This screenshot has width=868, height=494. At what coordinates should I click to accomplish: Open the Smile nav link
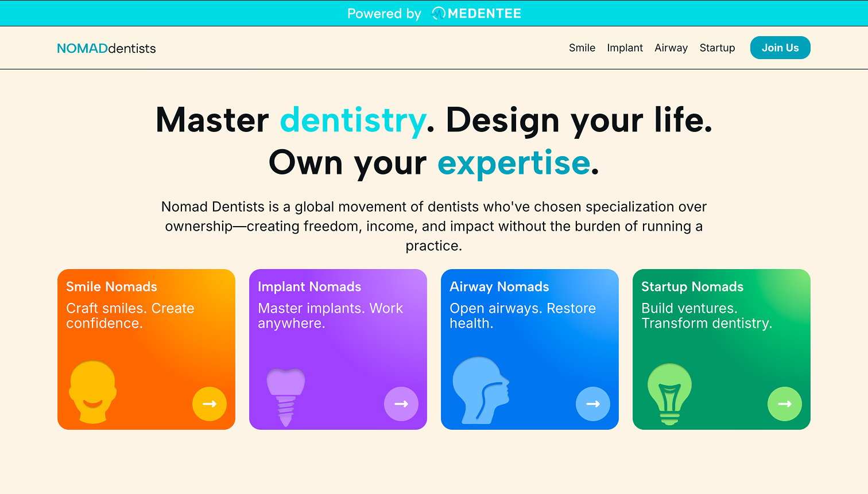coord(582,48)
